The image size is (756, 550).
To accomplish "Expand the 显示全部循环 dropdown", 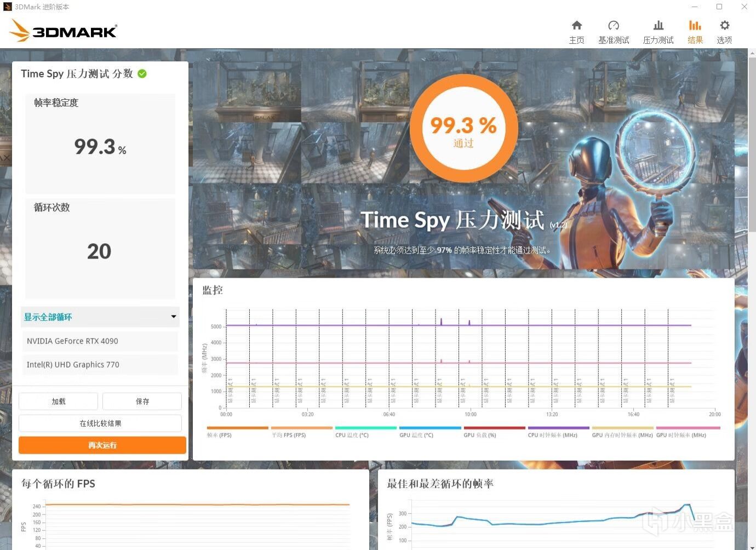I will [100, 317].
